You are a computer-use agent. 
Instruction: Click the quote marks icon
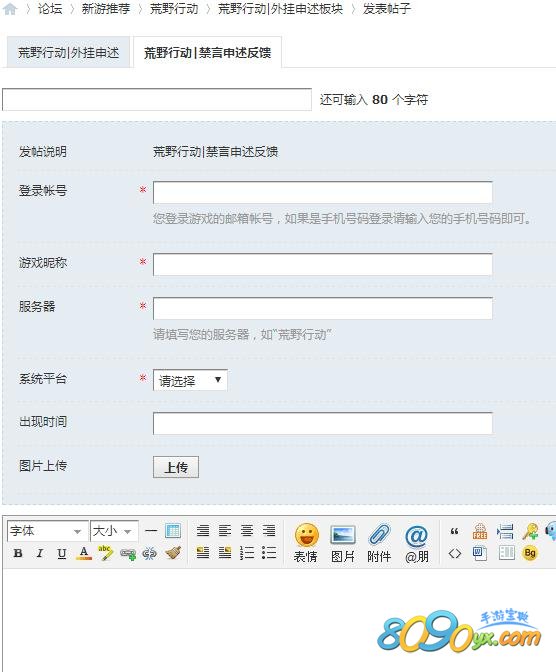coord(455,531)
